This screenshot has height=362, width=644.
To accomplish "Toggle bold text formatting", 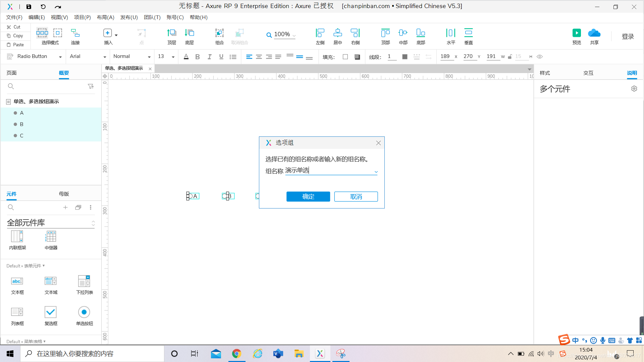I will click(198, 57).
